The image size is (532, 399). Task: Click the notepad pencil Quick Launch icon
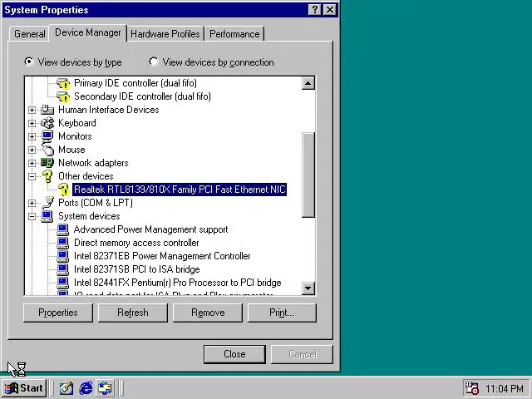pos(66,388)
